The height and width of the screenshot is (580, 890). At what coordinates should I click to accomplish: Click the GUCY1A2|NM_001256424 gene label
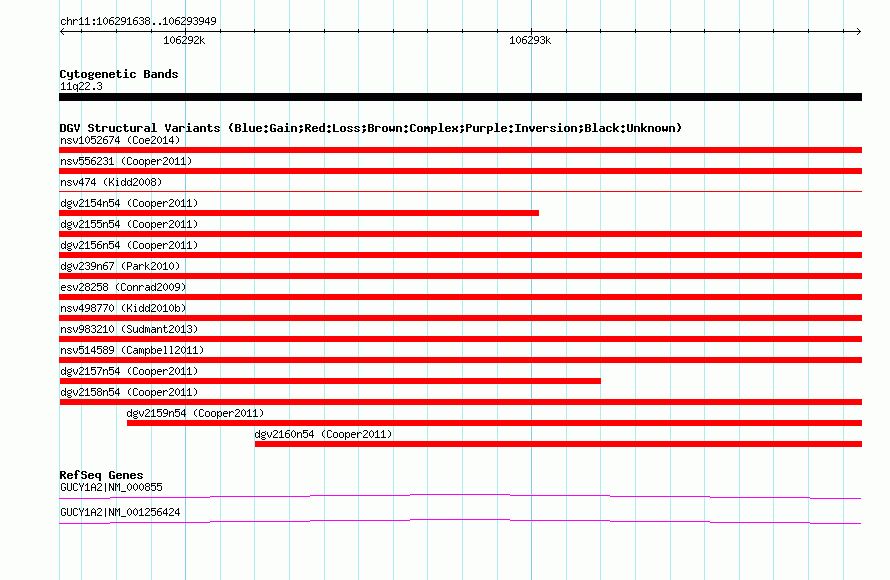(x=120, y=512)
